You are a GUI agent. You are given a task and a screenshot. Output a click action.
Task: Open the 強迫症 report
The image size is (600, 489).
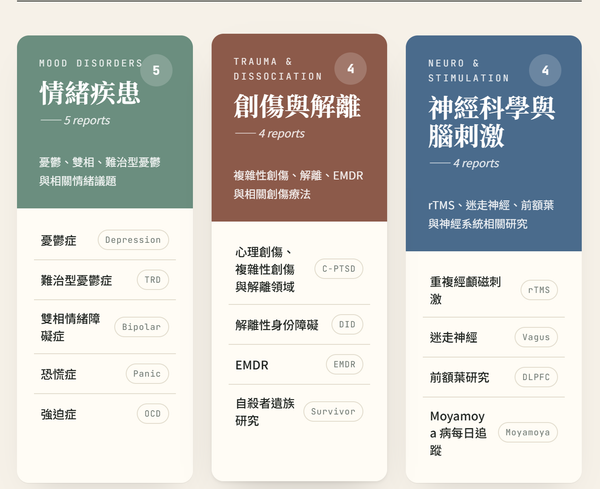pyautogui.click(x=105, y=414)
